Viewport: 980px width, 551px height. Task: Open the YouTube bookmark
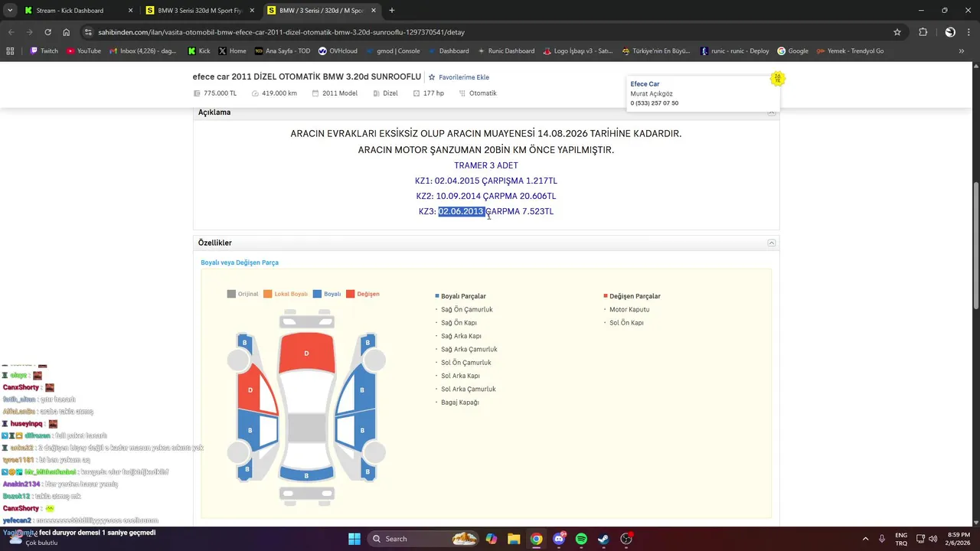click(x=83, y=51)
